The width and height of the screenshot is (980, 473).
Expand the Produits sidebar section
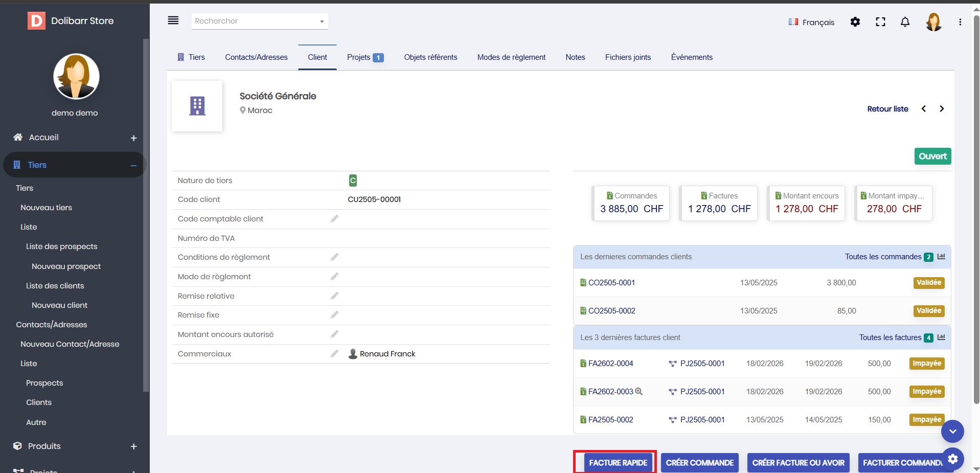pos(133,446)
